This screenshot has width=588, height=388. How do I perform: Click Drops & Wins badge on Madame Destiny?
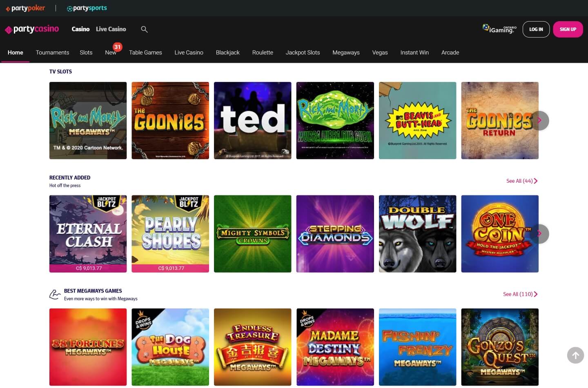(x=307, y=320)
